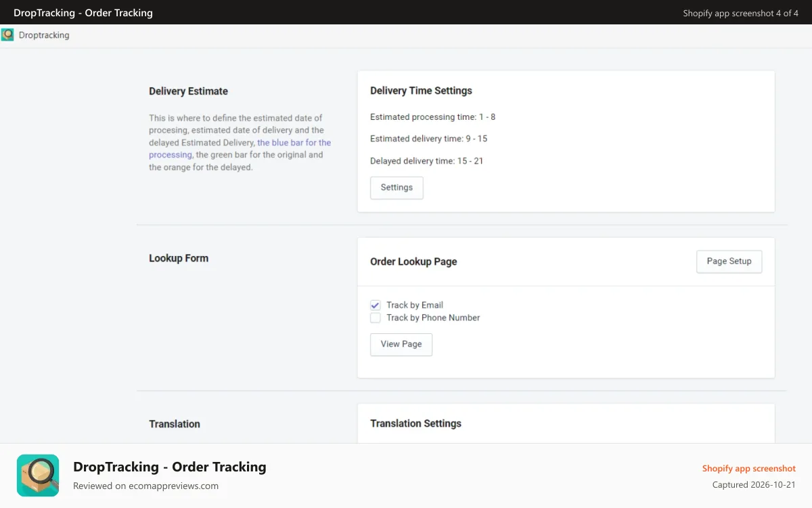Click the footer 'DropTracking - Order Tracking' title
The image size is (812, 508).
tap(170, 467)
